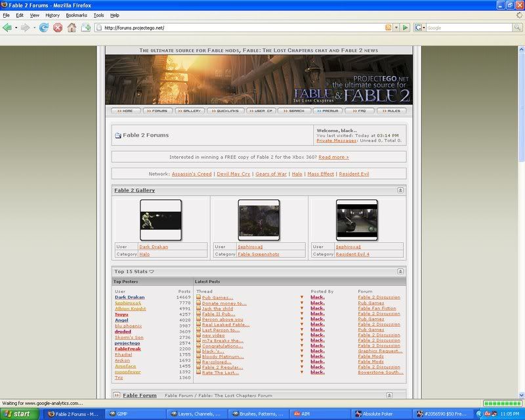The height and width of the screenshot is (420, 525).
Task: Open the Quicklinks navigation button
Action: [x=226, y=111]
